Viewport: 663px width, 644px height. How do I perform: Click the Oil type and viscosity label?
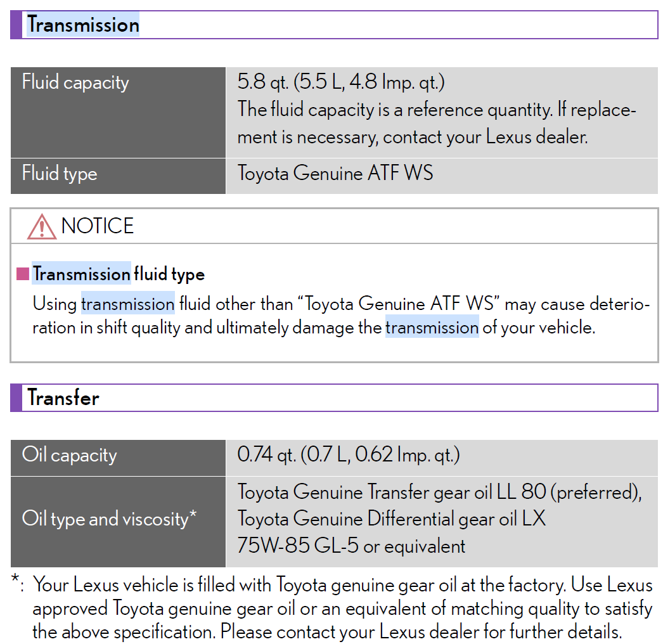coord(109,518)
